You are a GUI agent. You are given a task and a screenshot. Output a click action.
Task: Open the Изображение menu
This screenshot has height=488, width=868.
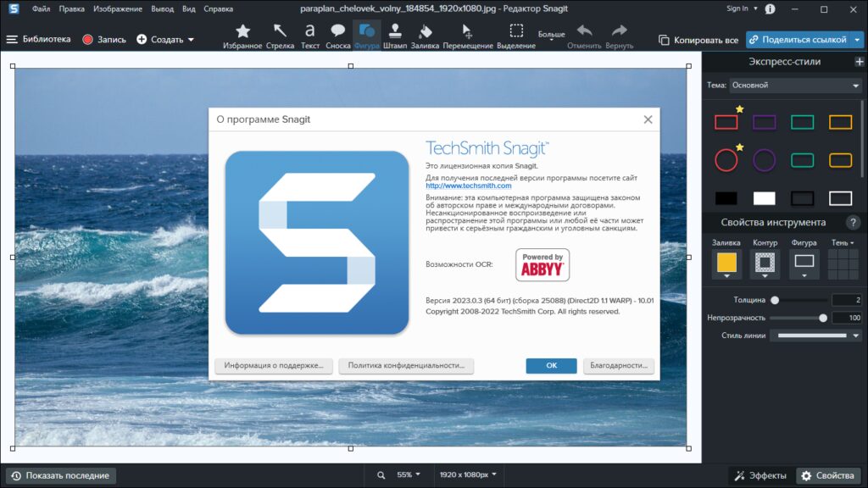tap(117, 8)
